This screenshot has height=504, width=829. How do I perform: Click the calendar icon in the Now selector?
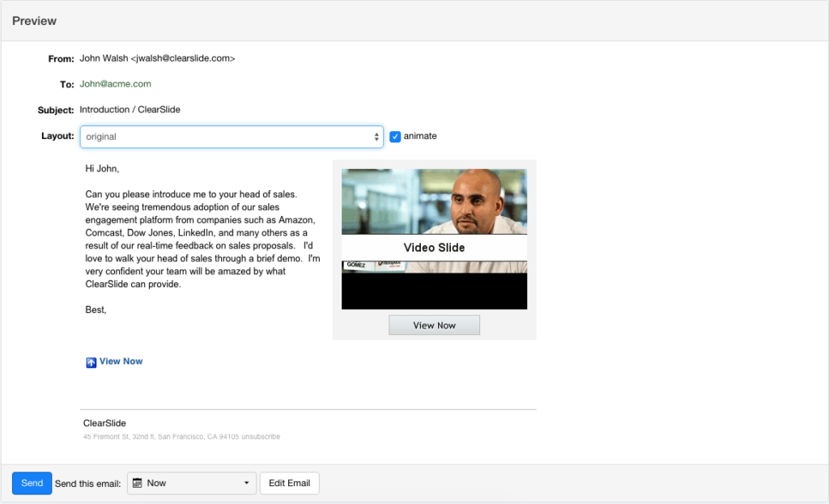pyautogui.click(x=139, y=483)
